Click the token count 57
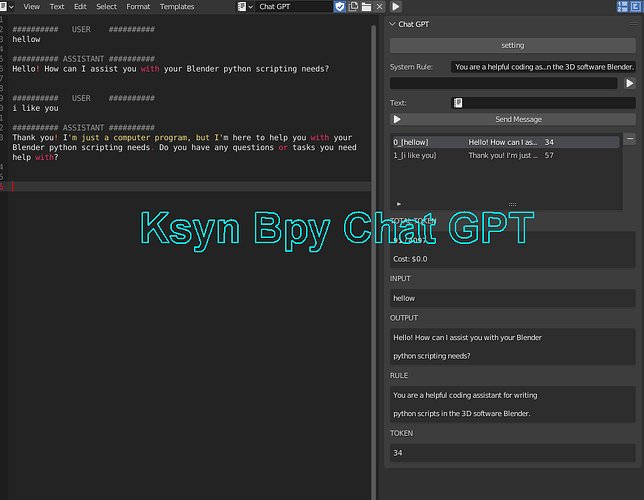644x500 pixels. (x=549, y=155)
